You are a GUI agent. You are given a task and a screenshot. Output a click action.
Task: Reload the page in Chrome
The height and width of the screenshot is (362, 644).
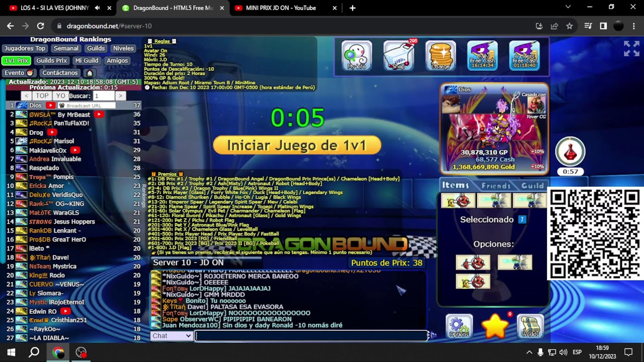41,26
